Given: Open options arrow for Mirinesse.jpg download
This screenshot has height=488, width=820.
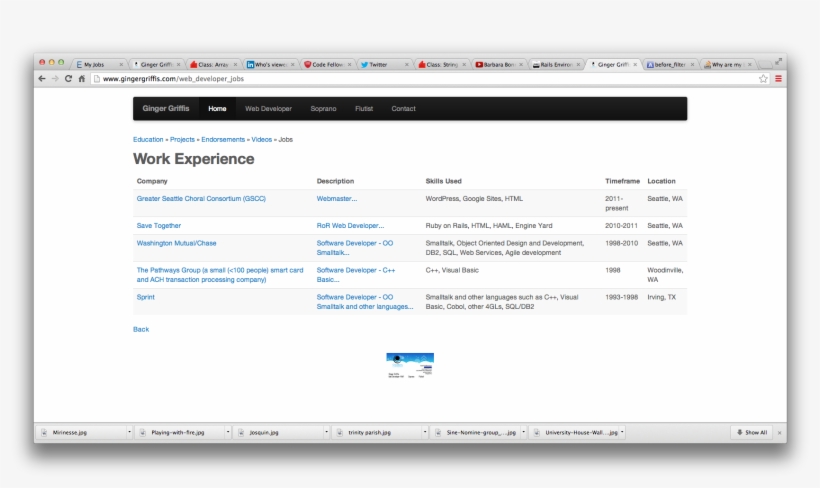Looking at the screenshot, I should [129, 432].
